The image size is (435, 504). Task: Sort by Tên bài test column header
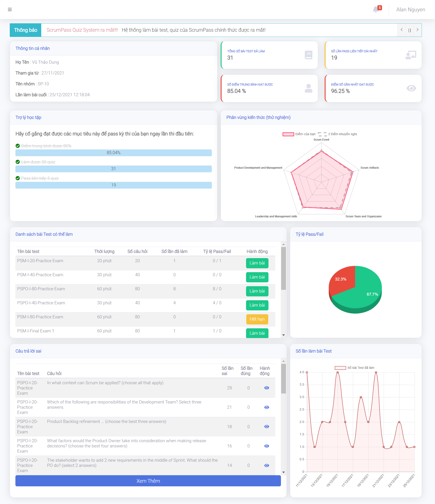28,252
